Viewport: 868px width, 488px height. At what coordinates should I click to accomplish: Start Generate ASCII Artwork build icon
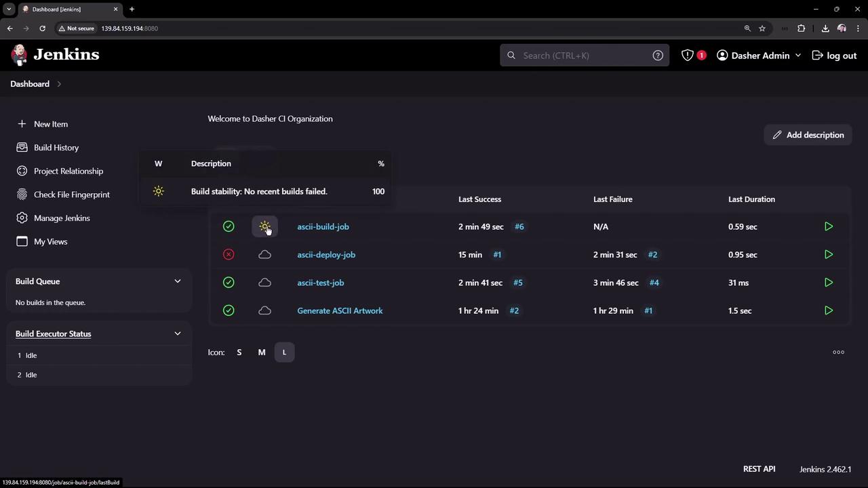(x=828, y=310)
